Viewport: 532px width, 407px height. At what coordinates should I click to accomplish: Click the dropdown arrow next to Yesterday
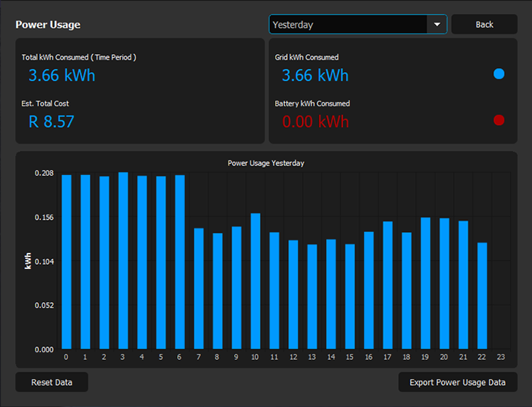pos(437,24)
